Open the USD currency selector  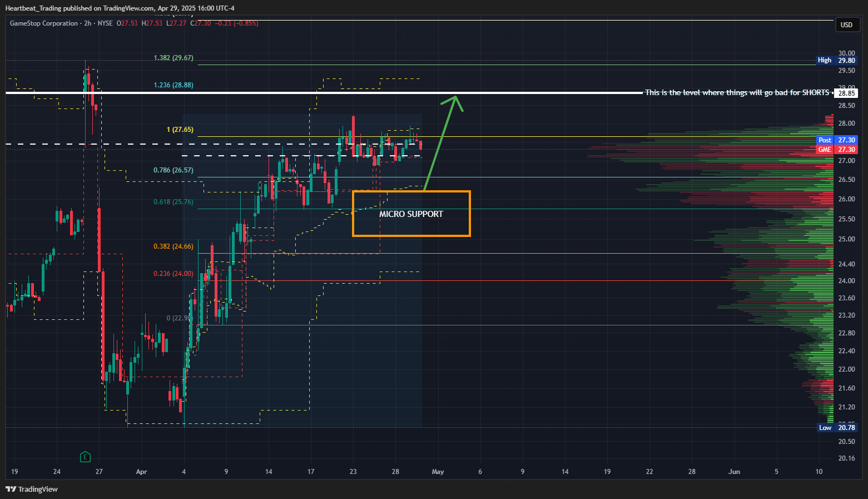(847, 24)
